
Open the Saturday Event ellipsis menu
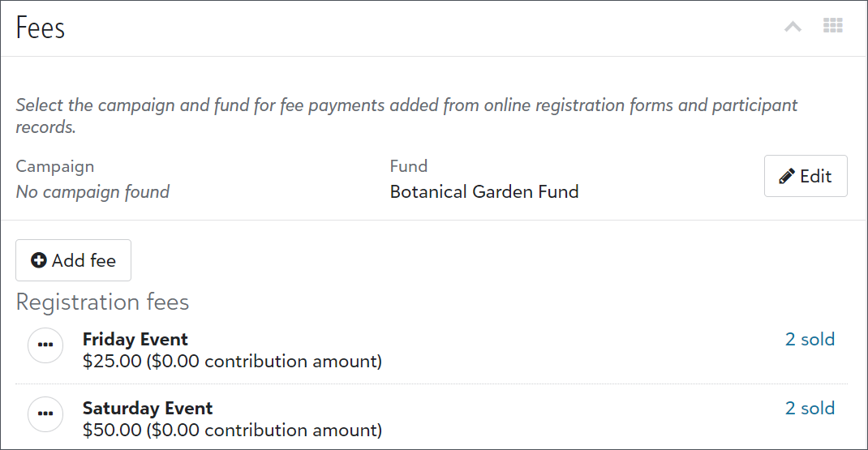click(x=45, y=414)
